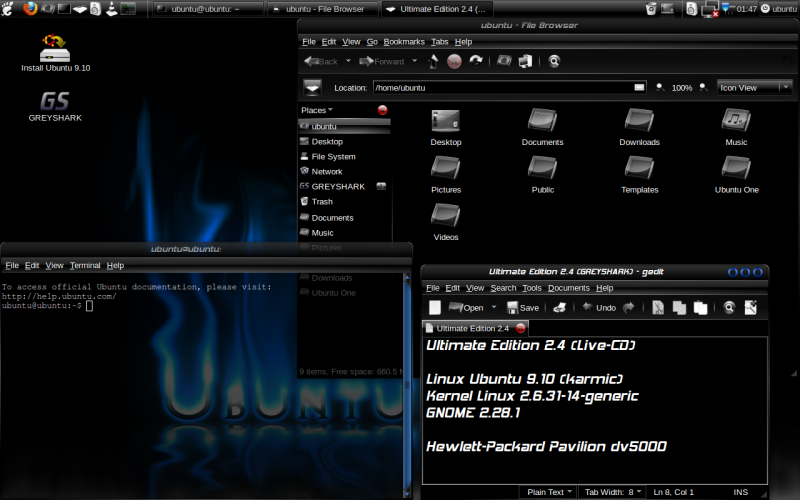Screen dimensions: 800x500
Task: Click the Forward button in File Browser
Action: click(x=382, y=61)
